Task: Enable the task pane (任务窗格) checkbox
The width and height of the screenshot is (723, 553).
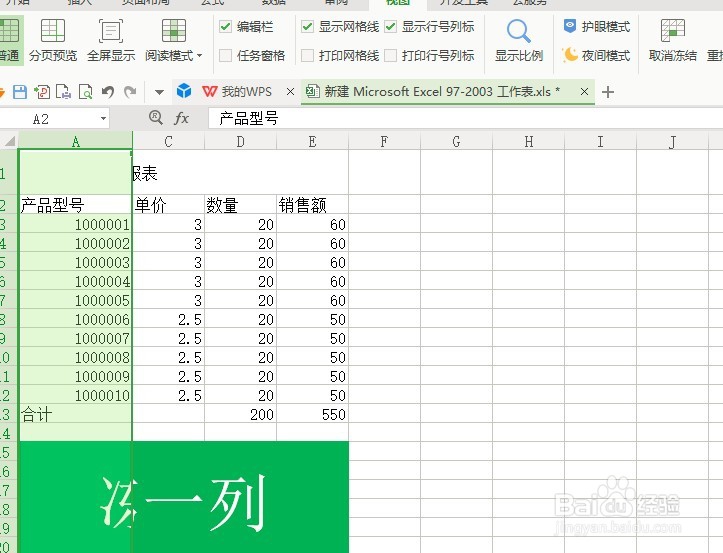Action: click(225, 56)
